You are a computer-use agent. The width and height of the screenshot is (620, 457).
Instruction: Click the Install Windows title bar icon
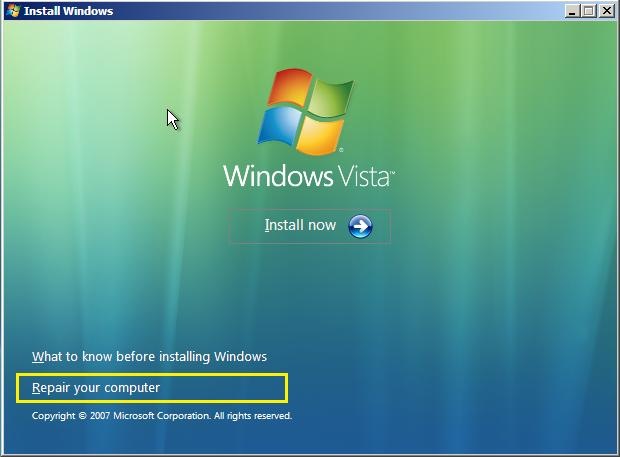tap(13, 11)
